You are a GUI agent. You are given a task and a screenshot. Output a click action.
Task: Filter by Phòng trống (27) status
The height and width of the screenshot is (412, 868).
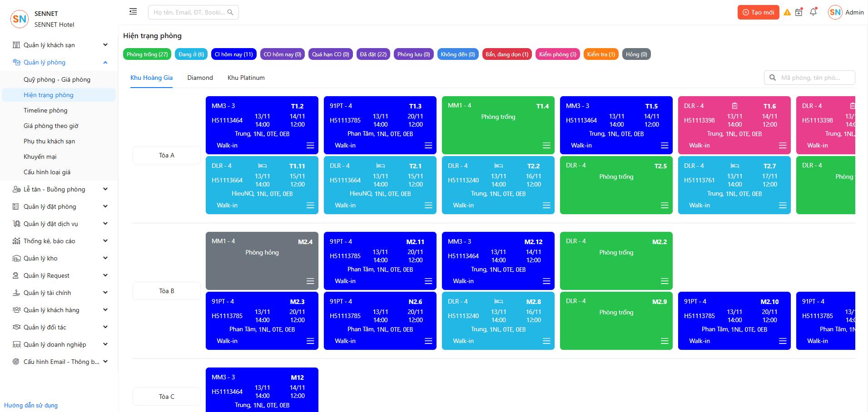tap(147, 54)
